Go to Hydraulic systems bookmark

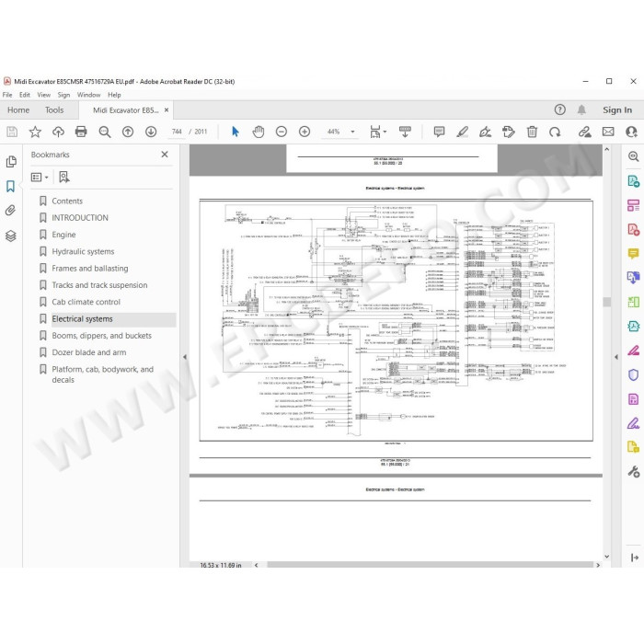83,251
